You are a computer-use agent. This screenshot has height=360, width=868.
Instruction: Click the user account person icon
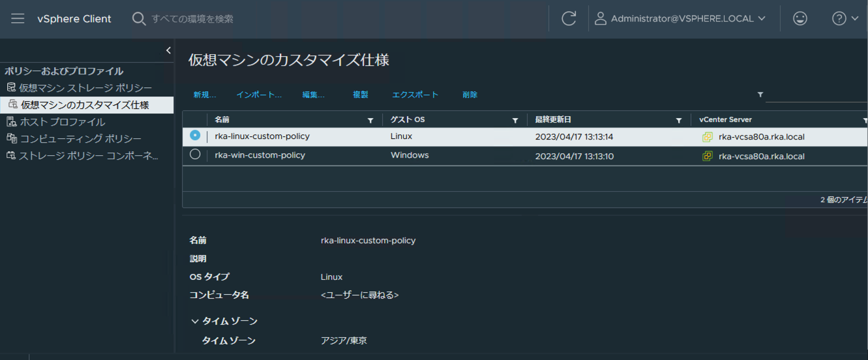(601, 19)
